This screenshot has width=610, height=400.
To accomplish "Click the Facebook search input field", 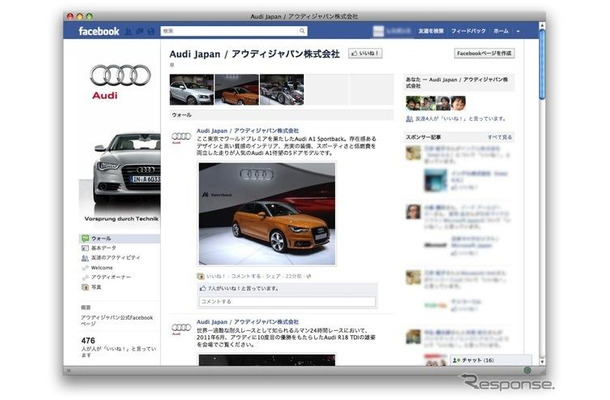I will tap(230, 31).
